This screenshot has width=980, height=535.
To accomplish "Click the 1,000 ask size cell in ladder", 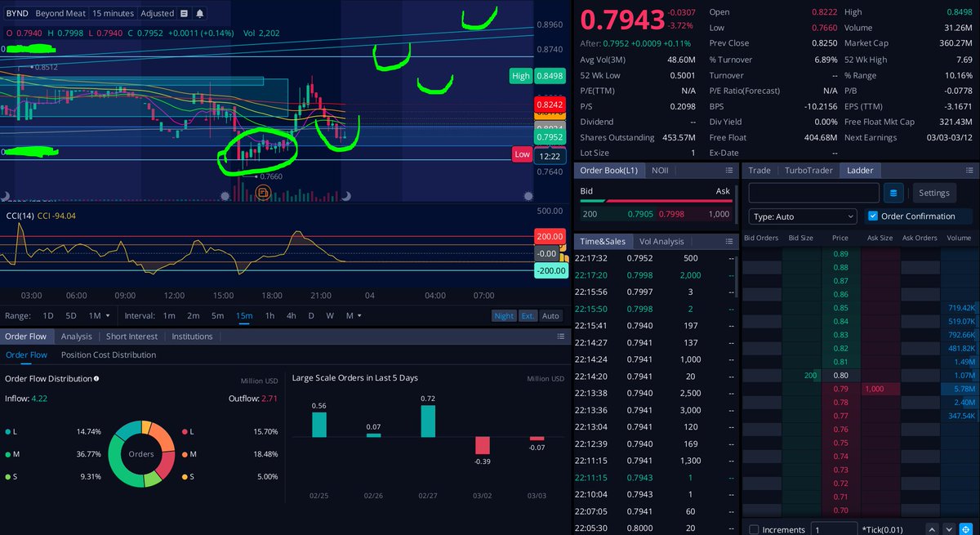I will (881, 389).
